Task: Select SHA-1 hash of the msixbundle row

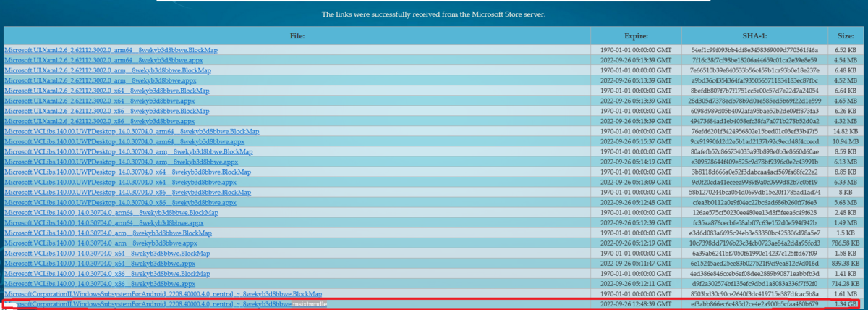Action: point(754,305)
